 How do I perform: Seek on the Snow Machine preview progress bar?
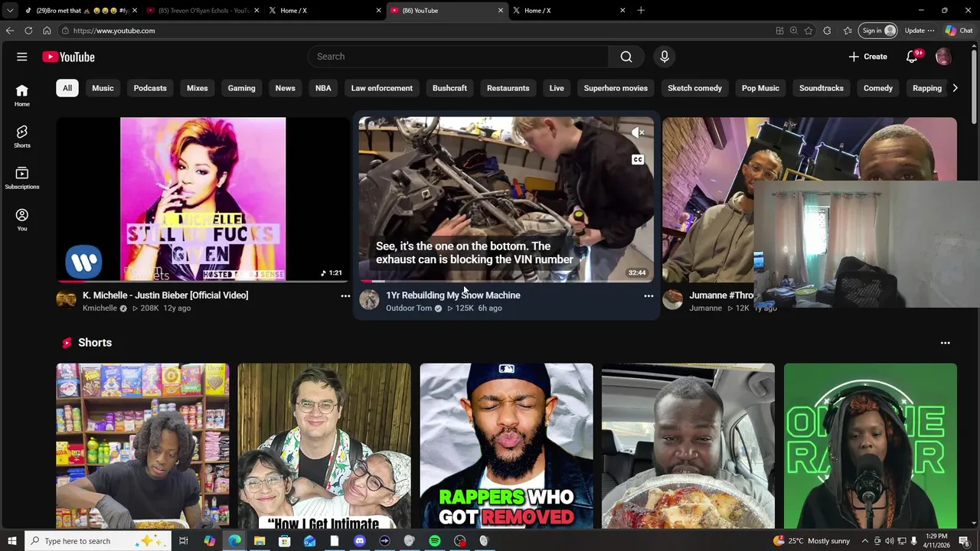[506, 281]
